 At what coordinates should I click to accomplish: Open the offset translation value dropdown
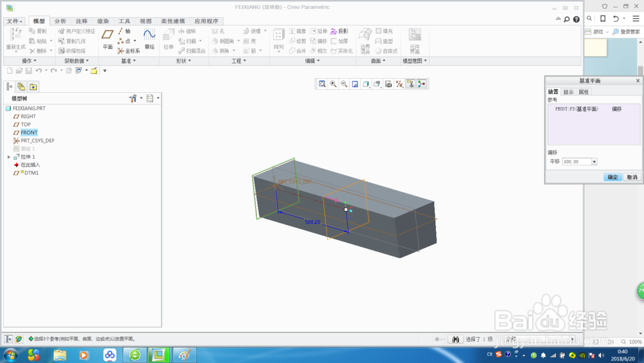tap(594, 162)
